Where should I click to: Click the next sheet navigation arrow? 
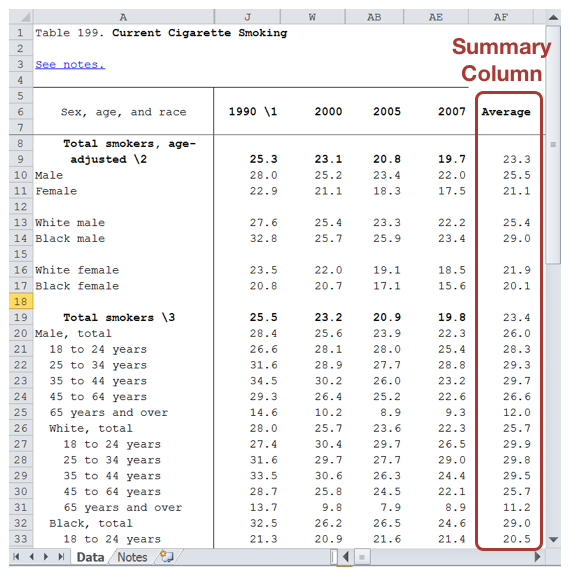pos(46,557)
